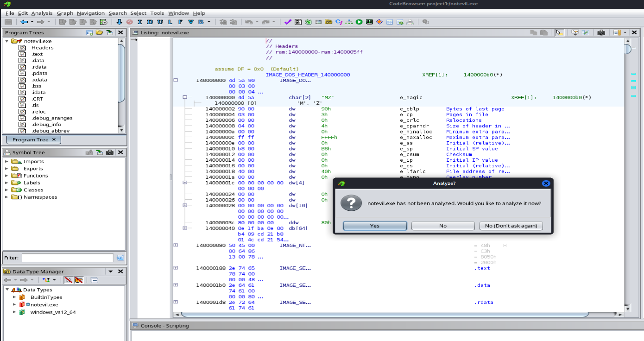Click the function graph hierarchy icon
Image resolution: width=644 pixels, height=341 pixels.
349,22
